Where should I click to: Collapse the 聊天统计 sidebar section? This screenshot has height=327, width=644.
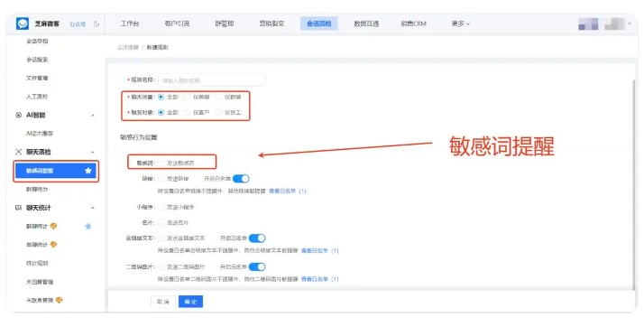(x=92, y=208)
